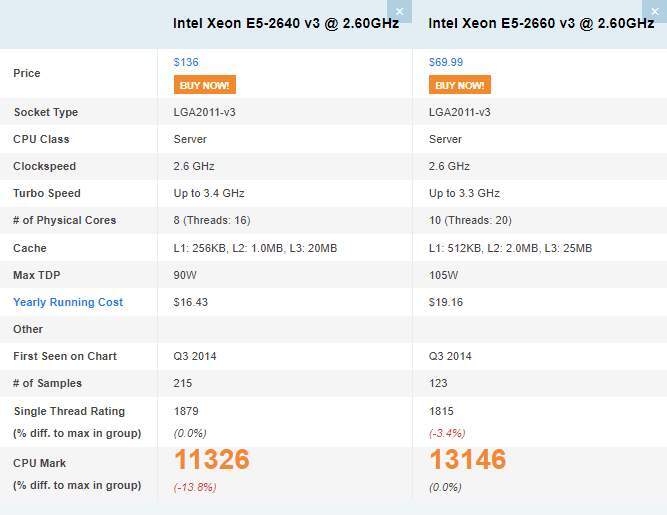Click the # of Physical Cores label
The image size is (667, 515).
pyautogui.click(x=65, y=220)
